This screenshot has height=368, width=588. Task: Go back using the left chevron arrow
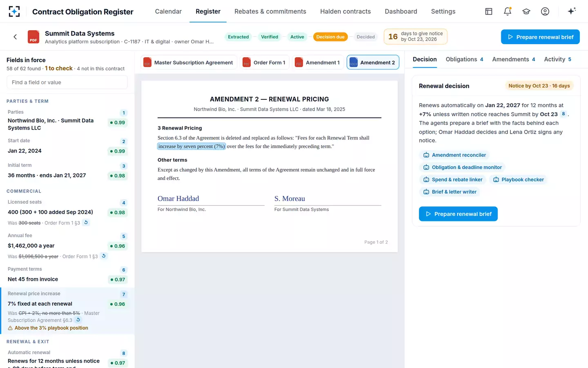coord(15,37)
